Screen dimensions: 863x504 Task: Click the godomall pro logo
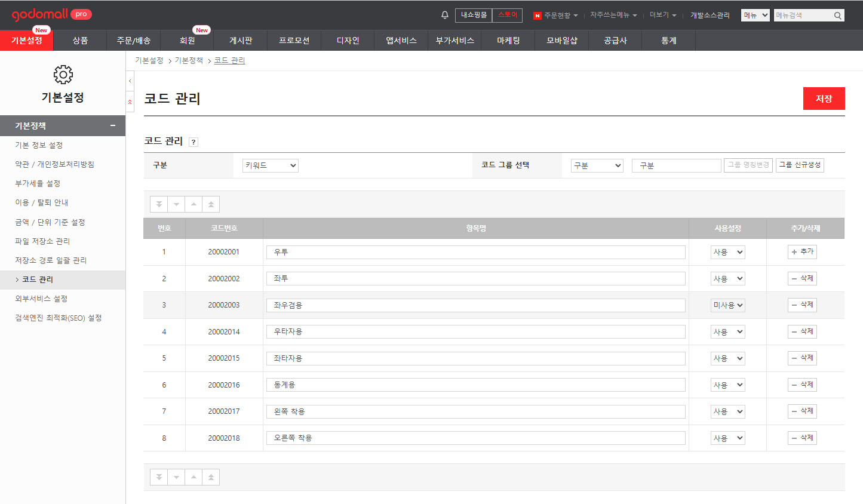(x=51, y=14)
